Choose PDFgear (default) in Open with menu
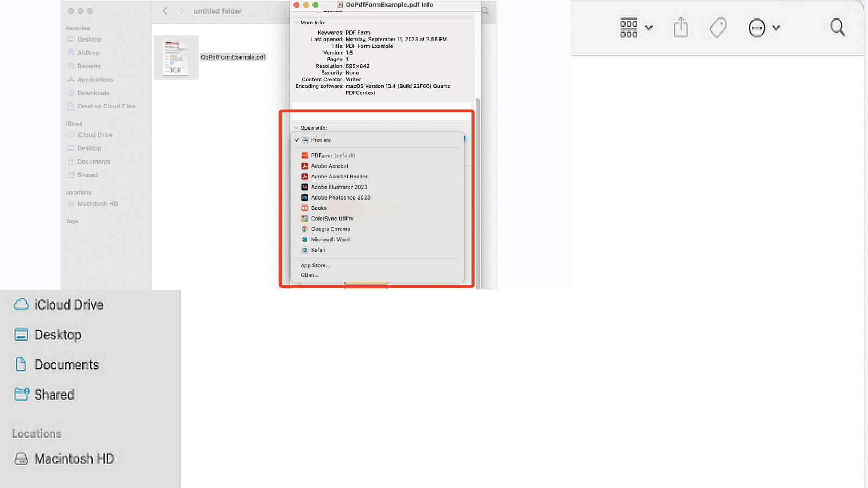Screen dimensions: 868x488 (378, 156)
